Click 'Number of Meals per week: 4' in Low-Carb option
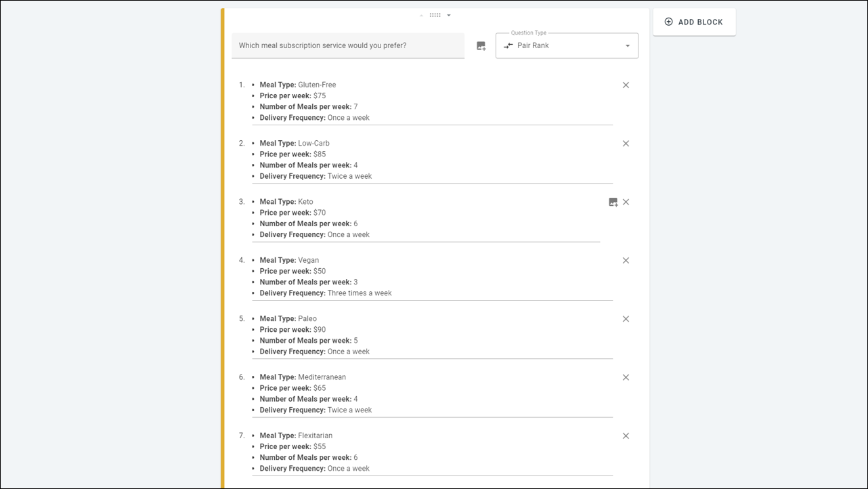This screenshot has height=489, width=868. tap(309, 165)
